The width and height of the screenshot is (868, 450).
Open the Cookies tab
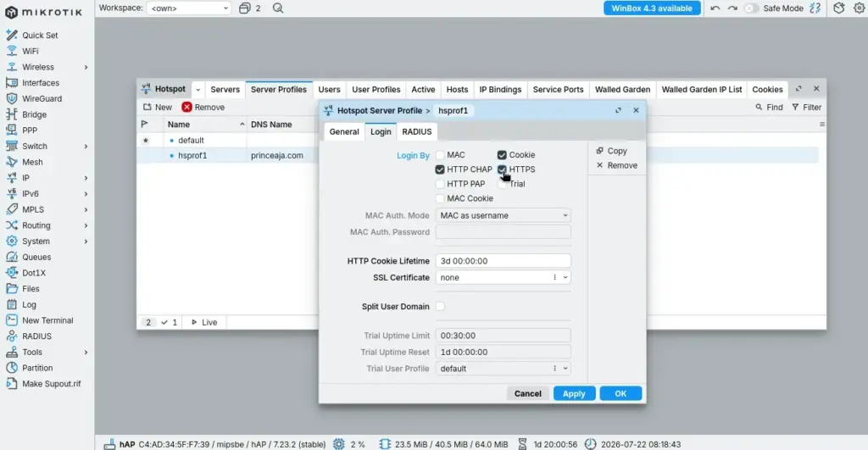[x=767, y=89]
